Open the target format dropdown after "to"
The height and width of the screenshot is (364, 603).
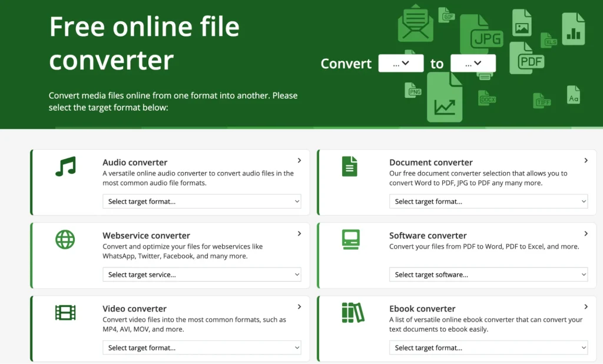(473, 64)
